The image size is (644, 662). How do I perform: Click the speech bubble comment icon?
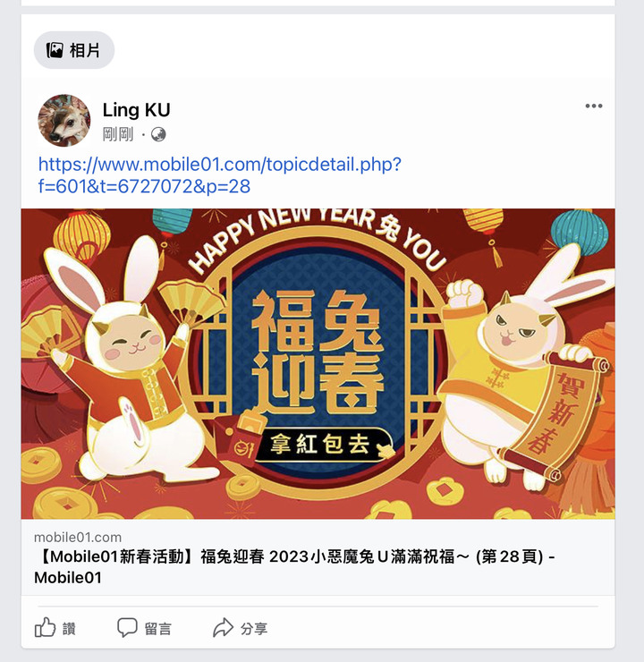127,628
